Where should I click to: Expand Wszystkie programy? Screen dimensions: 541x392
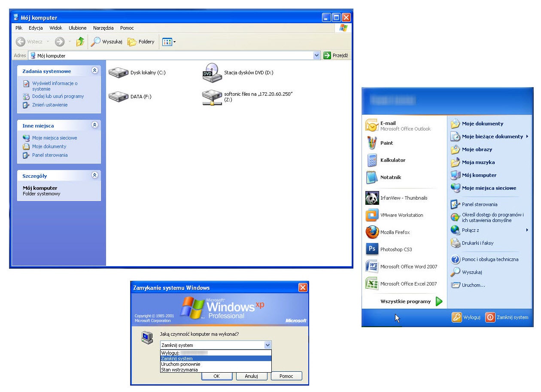click(411, 301)
